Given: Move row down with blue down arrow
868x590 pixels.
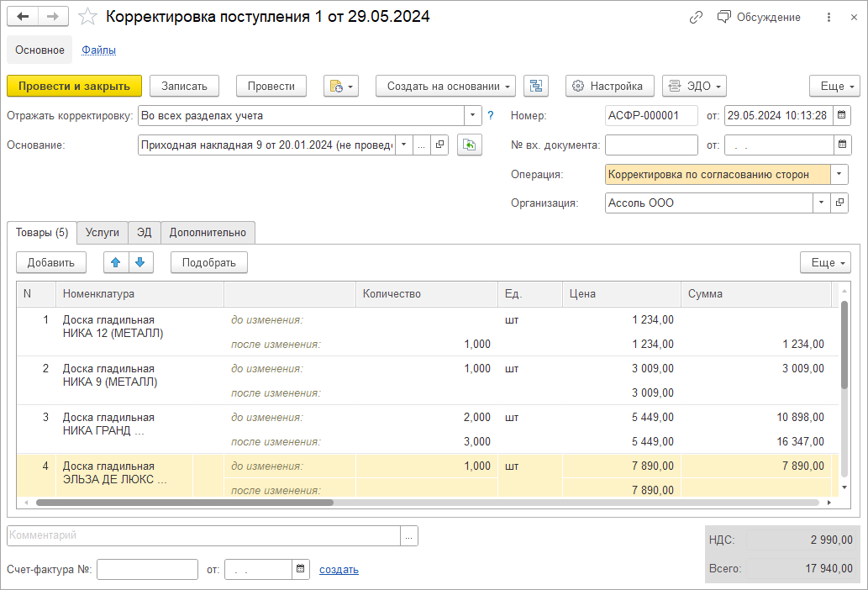Looking at the screenshot, I should click(x=139, y=262).
